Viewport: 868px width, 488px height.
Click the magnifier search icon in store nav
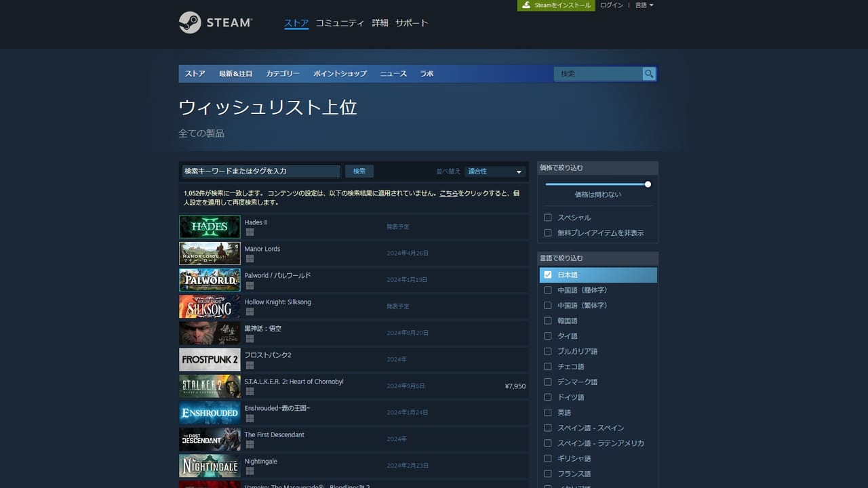[649, 74]
